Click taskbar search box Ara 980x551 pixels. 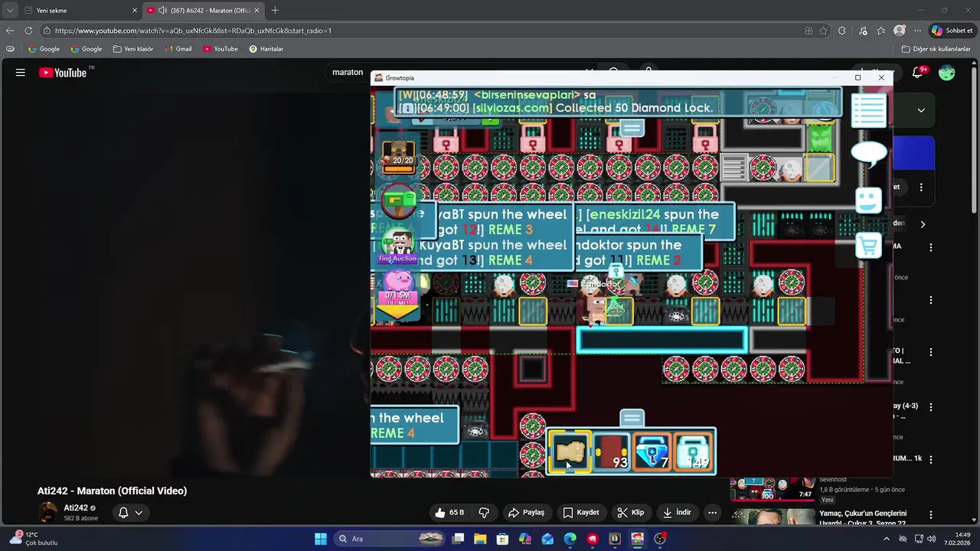[x=390, y=539]
